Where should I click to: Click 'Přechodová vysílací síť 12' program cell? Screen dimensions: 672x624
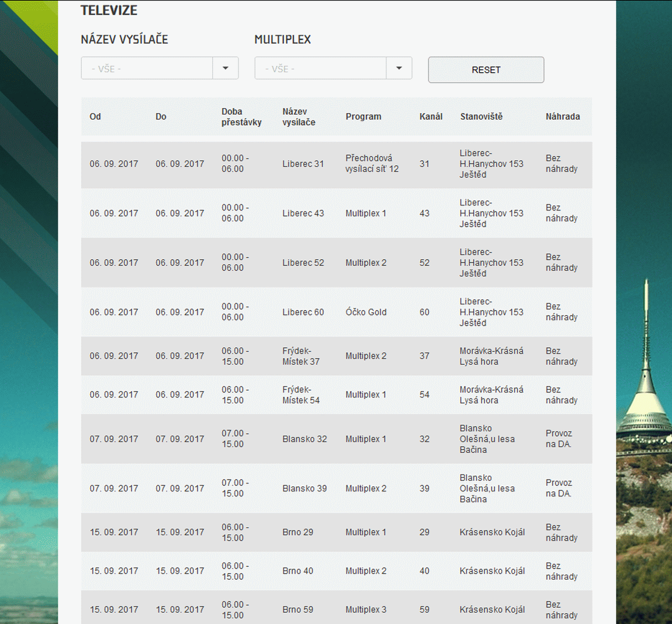click(372, 163)
